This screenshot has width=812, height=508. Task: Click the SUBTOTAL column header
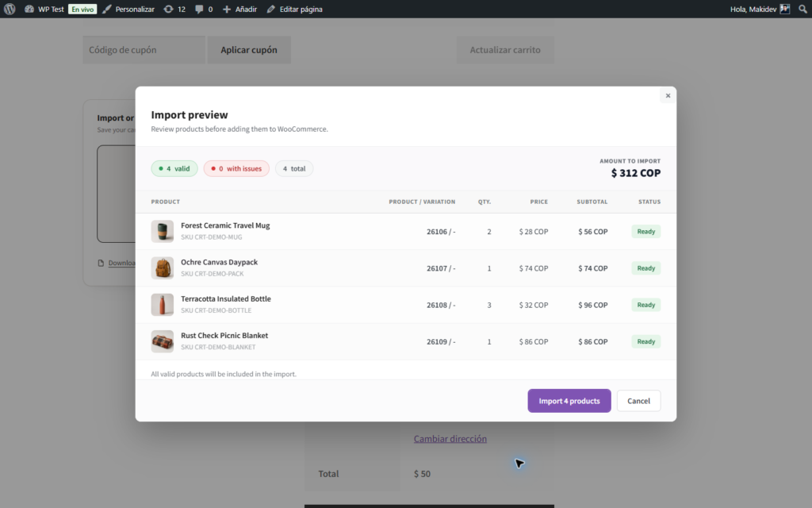592,202
